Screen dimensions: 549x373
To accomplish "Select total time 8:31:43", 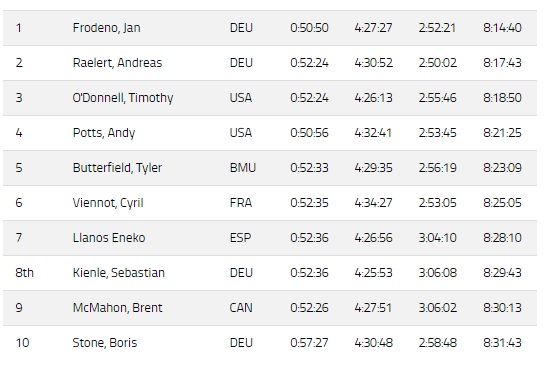I will [x=502, y=343].
